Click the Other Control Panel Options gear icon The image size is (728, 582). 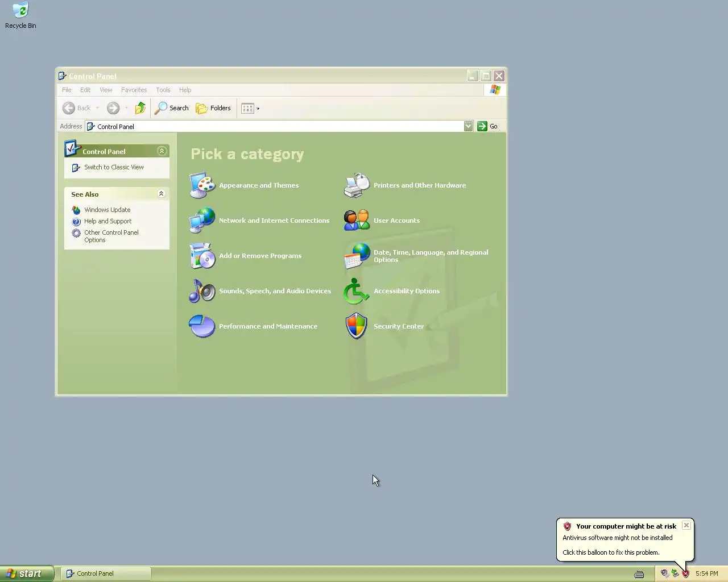[76, 233]
